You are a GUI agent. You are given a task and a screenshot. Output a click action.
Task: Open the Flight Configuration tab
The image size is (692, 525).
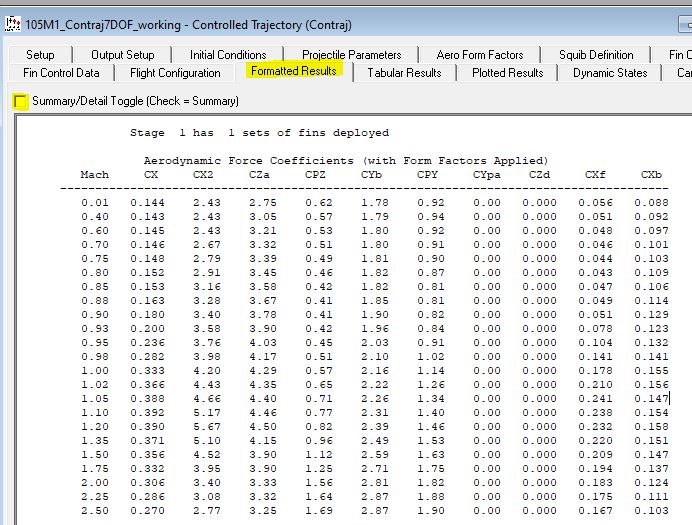(175, 73)
